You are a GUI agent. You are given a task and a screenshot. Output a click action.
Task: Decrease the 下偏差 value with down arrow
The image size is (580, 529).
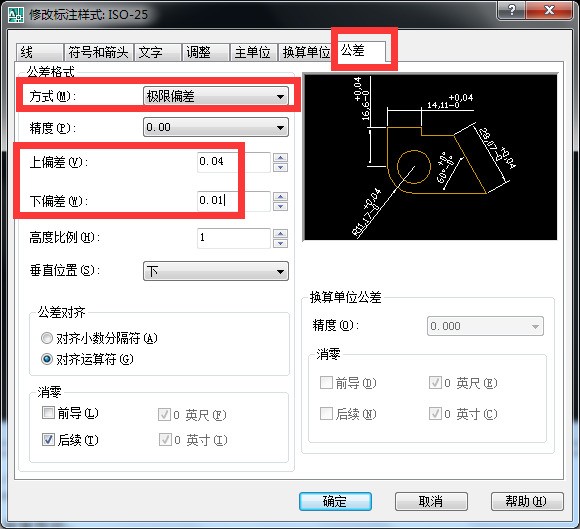coord(280,206)
